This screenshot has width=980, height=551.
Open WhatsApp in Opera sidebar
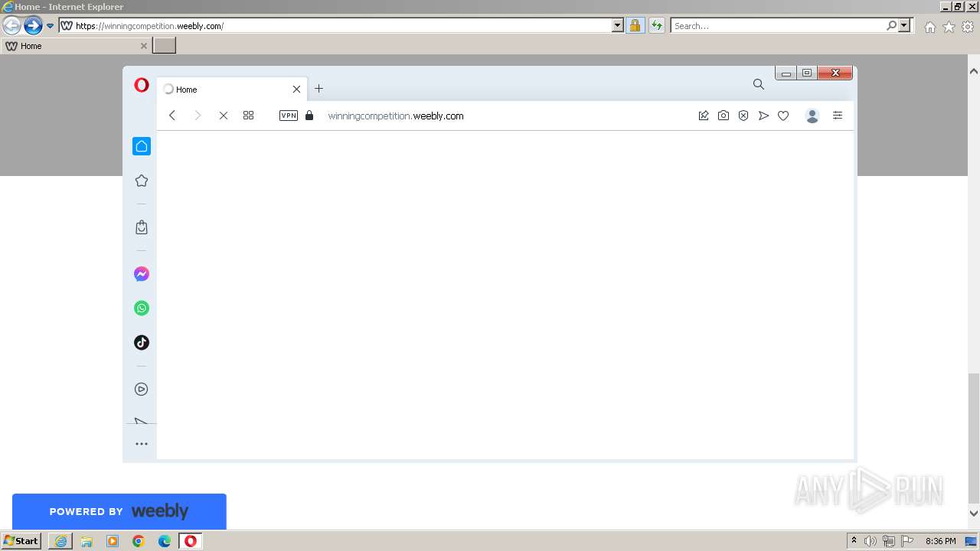pyautogui.click(x=142, y=308)
